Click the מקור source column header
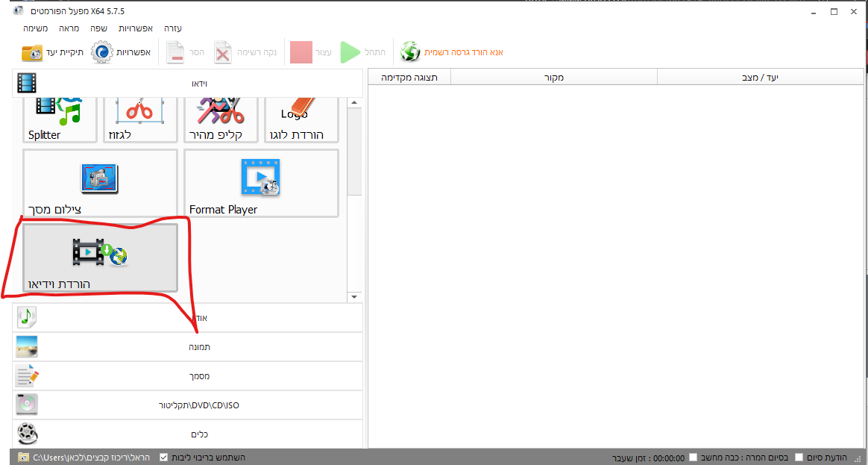 553,78
